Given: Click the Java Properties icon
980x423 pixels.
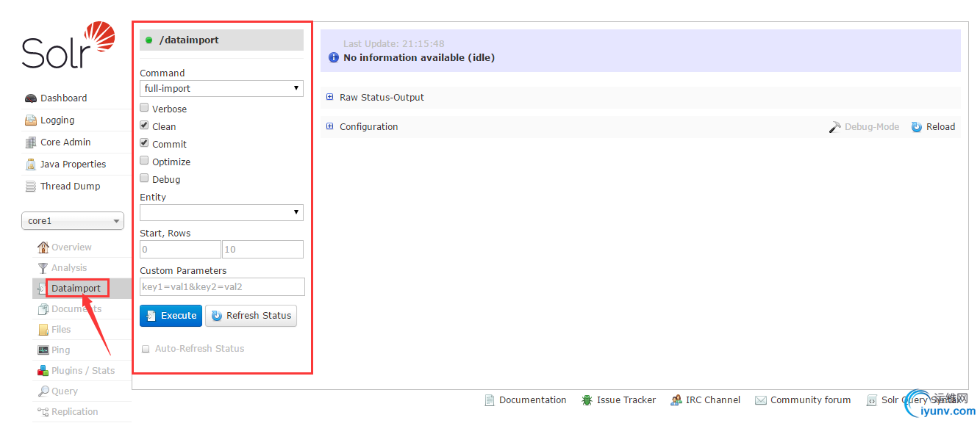Looking at the screenshot, I should click(x=31, y=164).
